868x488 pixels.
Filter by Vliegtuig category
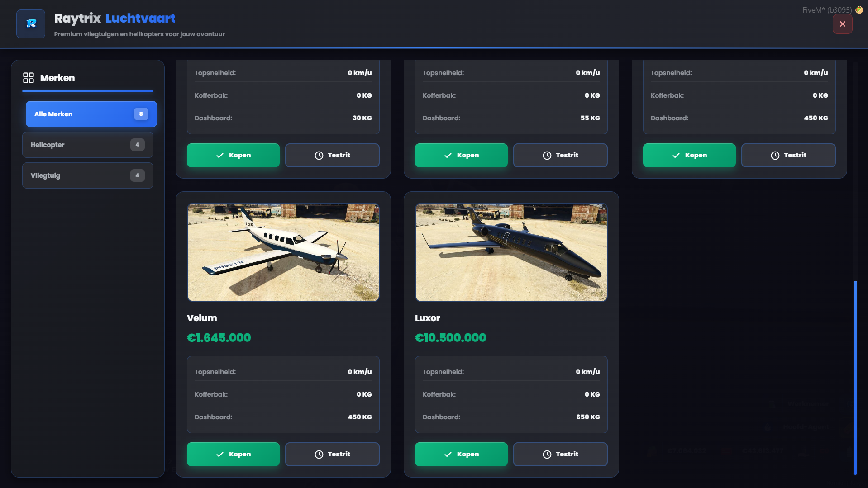coord(88,175)
